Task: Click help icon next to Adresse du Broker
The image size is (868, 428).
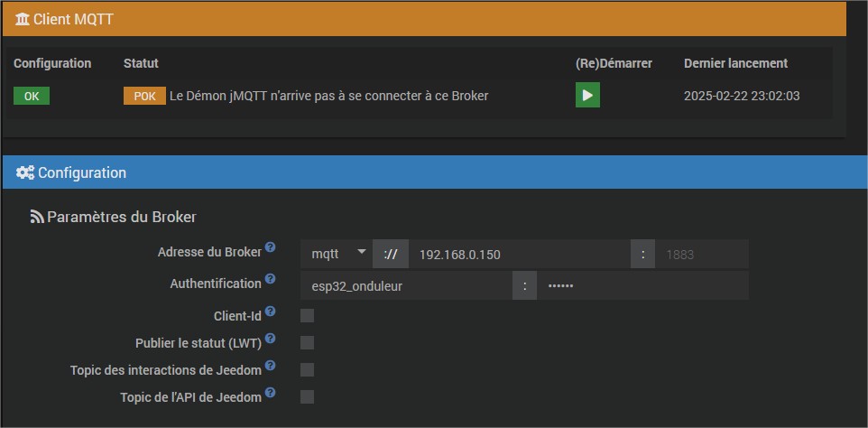Action: (270, 247)
